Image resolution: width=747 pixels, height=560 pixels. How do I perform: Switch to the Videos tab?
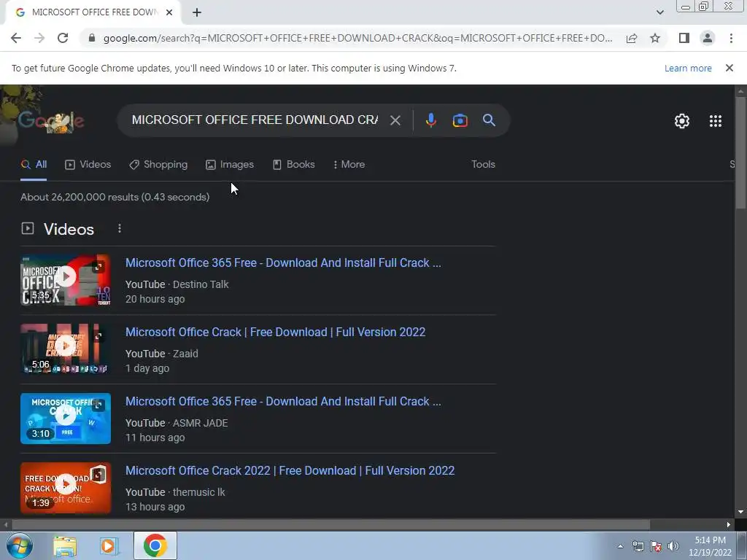tap(88, 165)
